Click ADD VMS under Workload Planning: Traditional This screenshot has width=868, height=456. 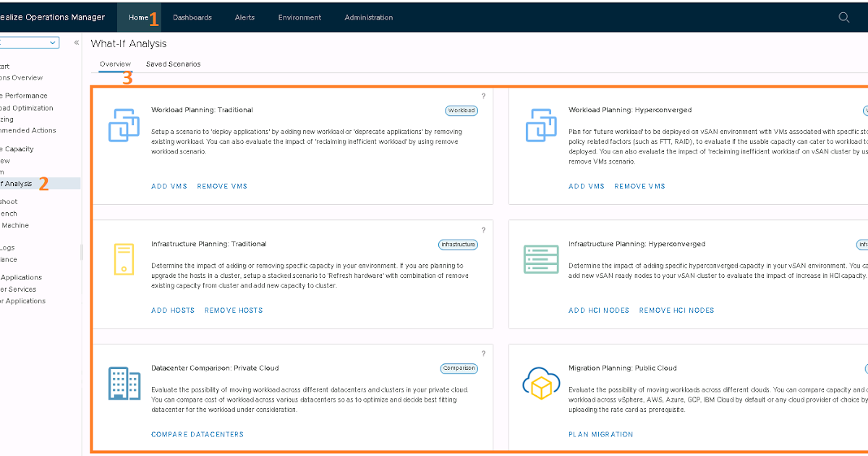[169, 187]
